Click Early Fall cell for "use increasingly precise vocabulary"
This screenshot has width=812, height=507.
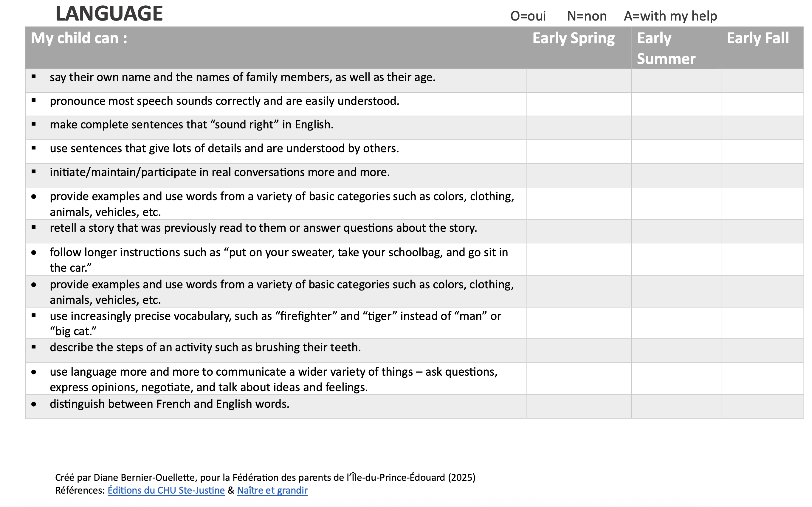pos(762,323)
